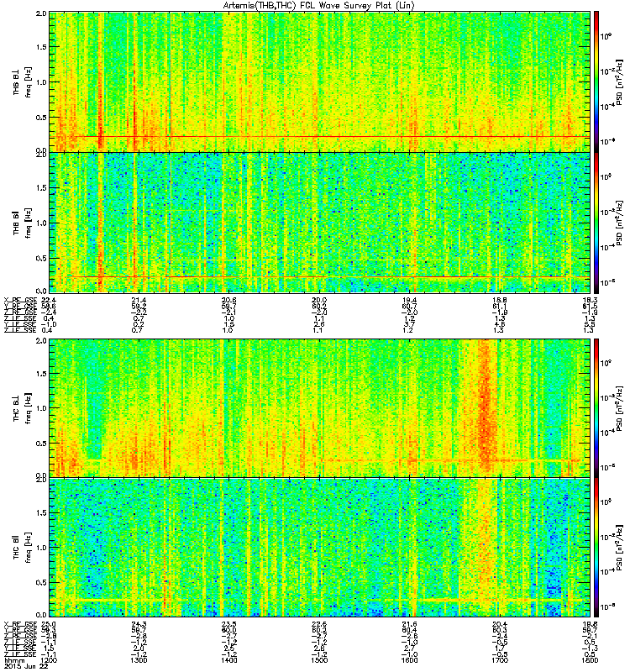
Task: Click the 'THC B∥ freq [Hz]' axis label
Action: 22,548
